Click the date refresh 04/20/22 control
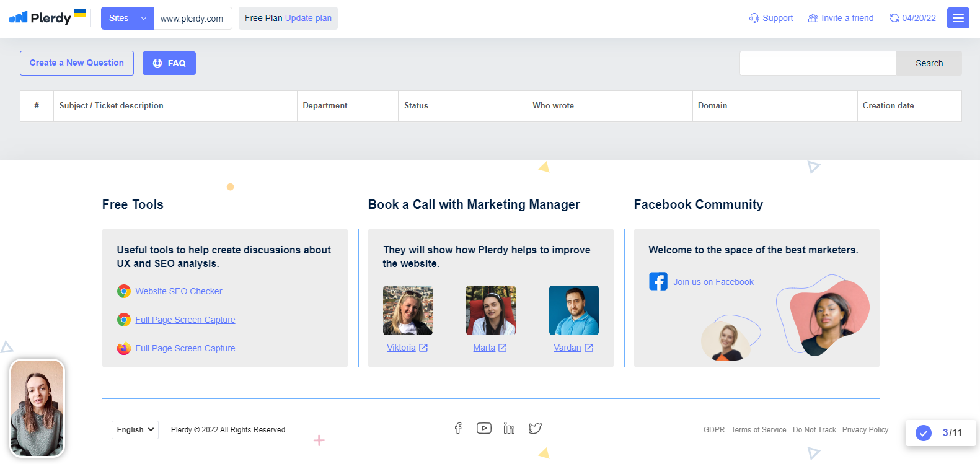 (912, 18)
